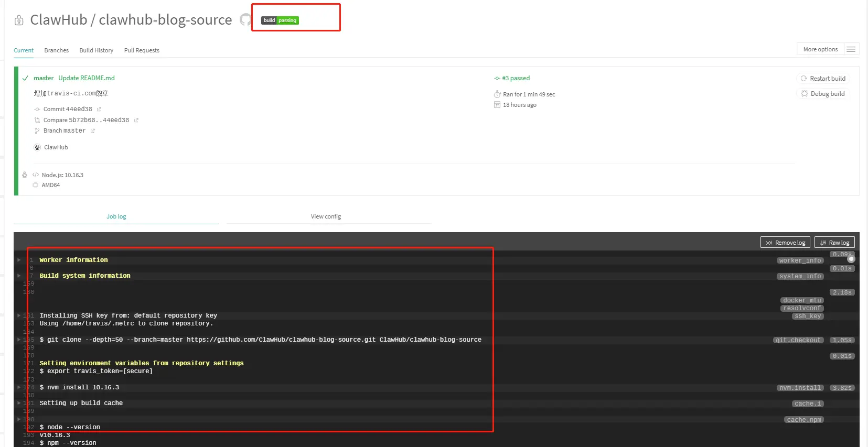Click the worker_info log tag

[x=800, y=260]
